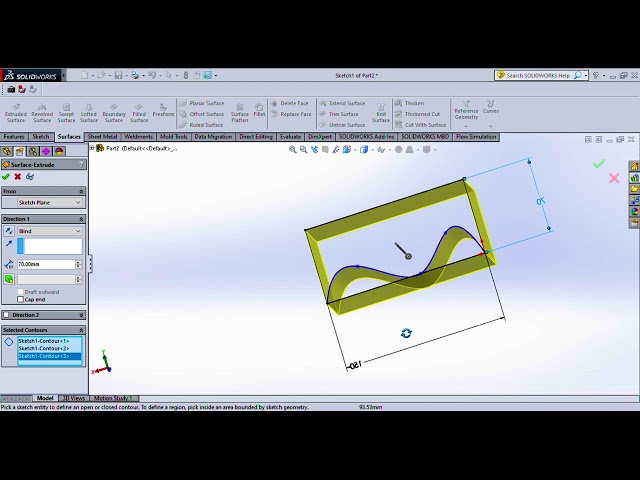This screenshot has width=640, height=480.
Task: Switch to the Features tab
Action: [x=14, y=137]
